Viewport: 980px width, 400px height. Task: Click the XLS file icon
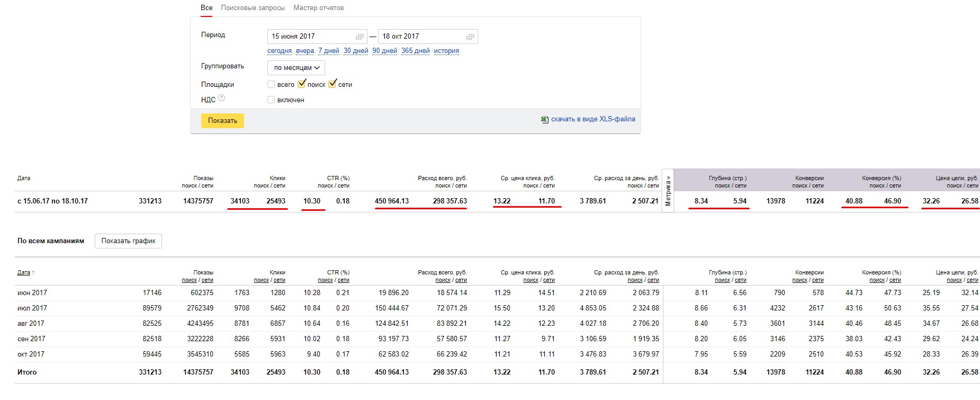(544, 120)
